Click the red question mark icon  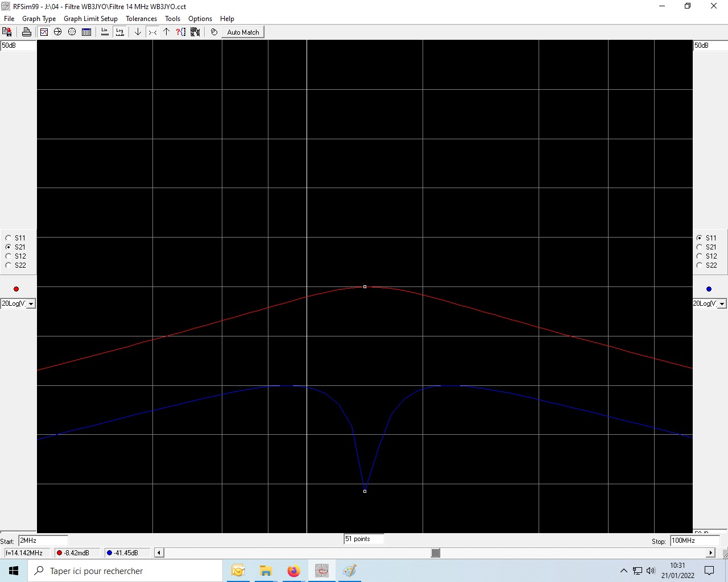tap(181, 32)
